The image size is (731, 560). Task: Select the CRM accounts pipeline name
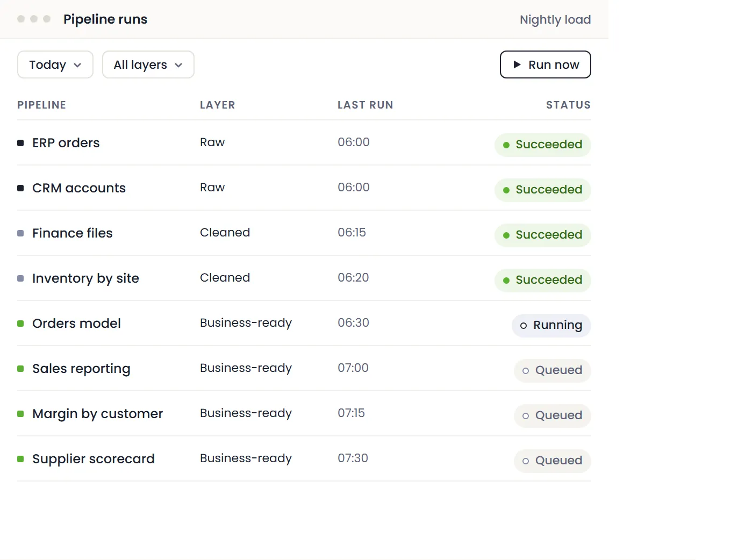(79, 188)
